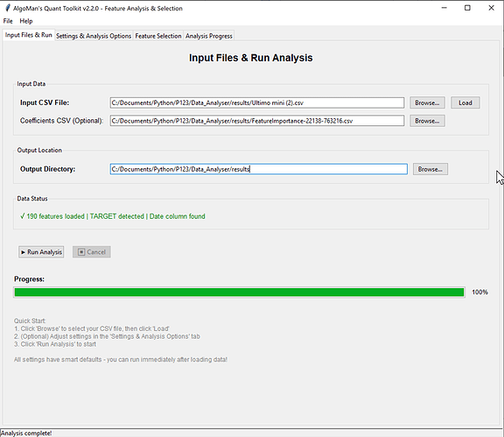The image size is (504, 437).
Task: Click the 'Output Directory:' label
Action: click(x=47, y=169)
